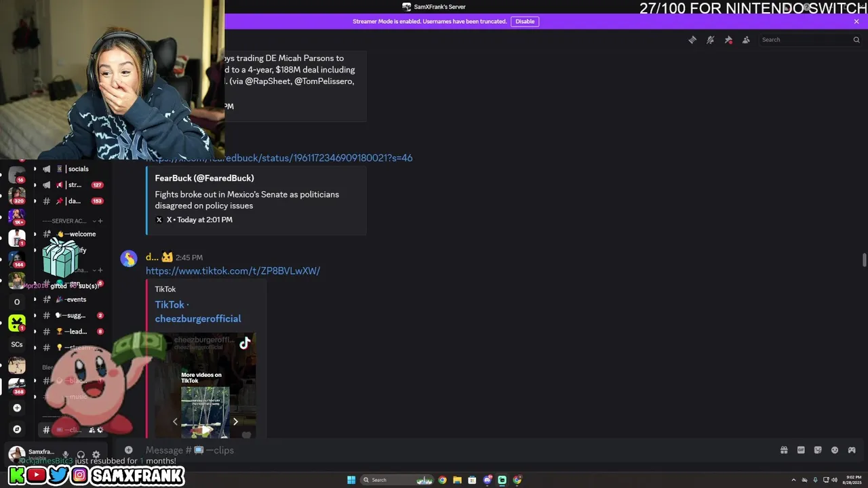
Task: Open the GIF picker
Action: (x=801, y=450)
